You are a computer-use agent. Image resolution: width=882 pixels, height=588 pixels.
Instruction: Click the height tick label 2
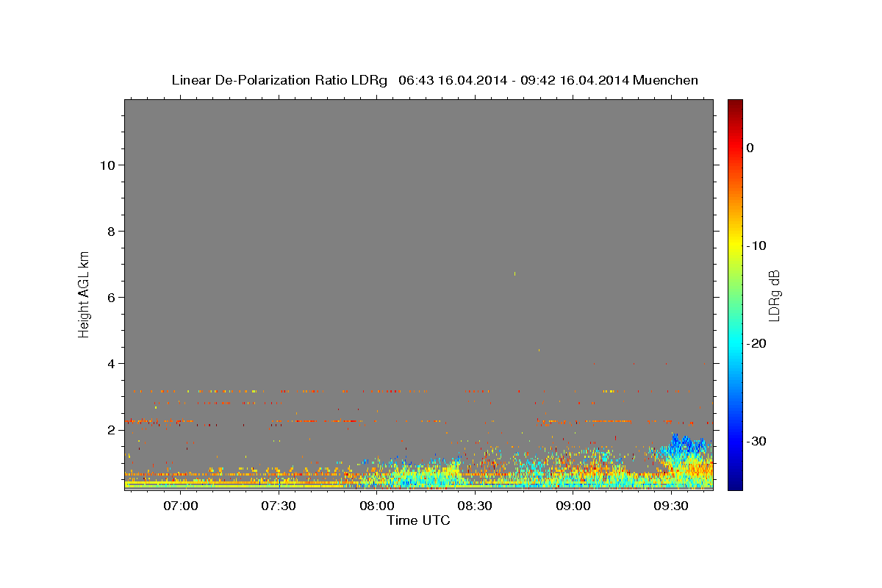coord(112,429)
